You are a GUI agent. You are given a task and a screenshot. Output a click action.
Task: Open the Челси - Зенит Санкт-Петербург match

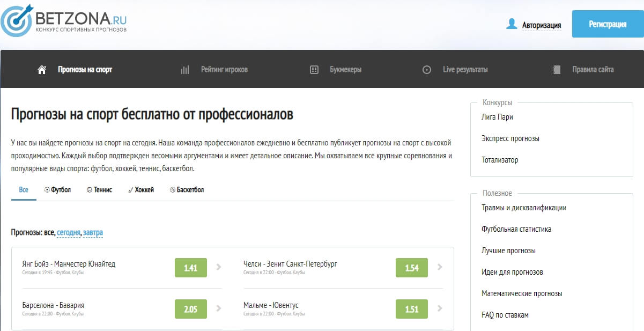(290, 264)
